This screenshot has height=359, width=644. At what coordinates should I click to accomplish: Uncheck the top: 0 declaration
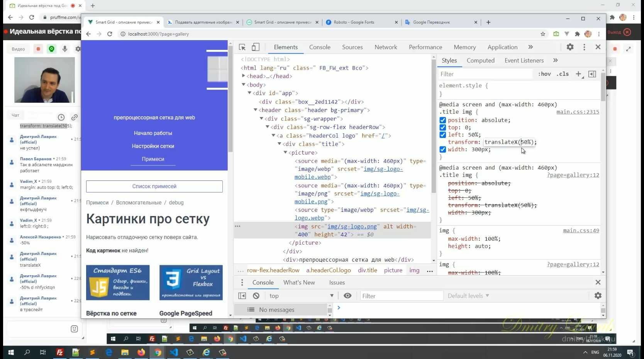coord(443,128)
